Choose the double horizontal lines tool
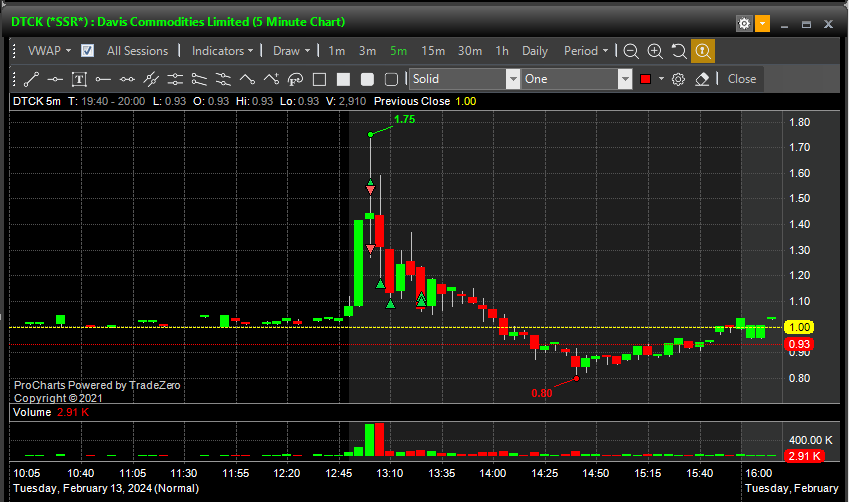The height and width of the screenshot is (502, 850). (175, 79)
